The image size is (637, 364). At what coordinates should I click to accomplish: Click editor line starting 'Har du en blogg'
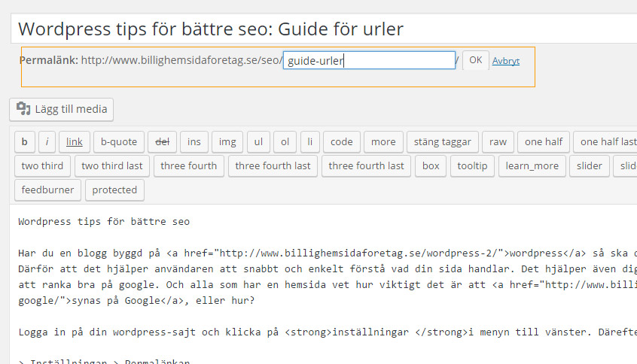coord(328,253)
